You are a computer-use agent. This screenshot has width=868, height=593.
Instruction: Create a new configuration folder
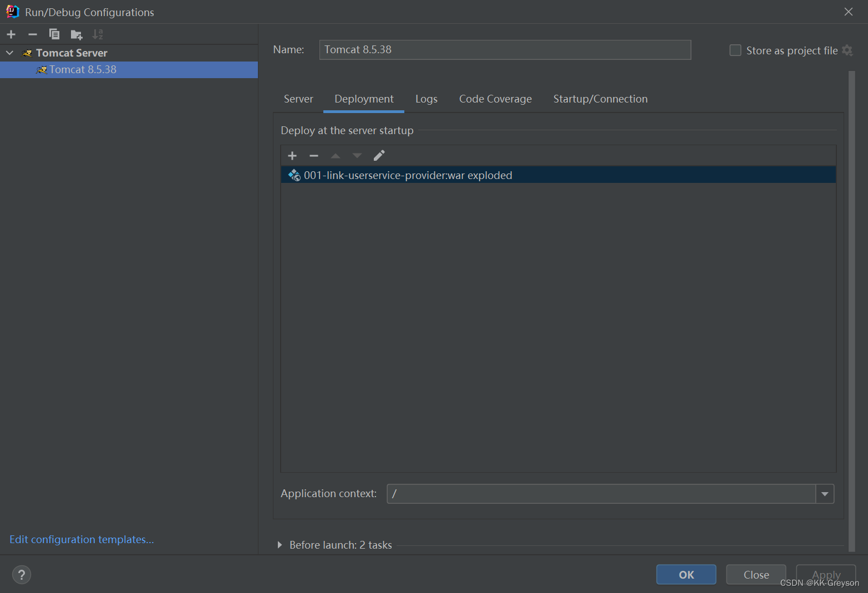pyautogui.click(x=77, y=35)
